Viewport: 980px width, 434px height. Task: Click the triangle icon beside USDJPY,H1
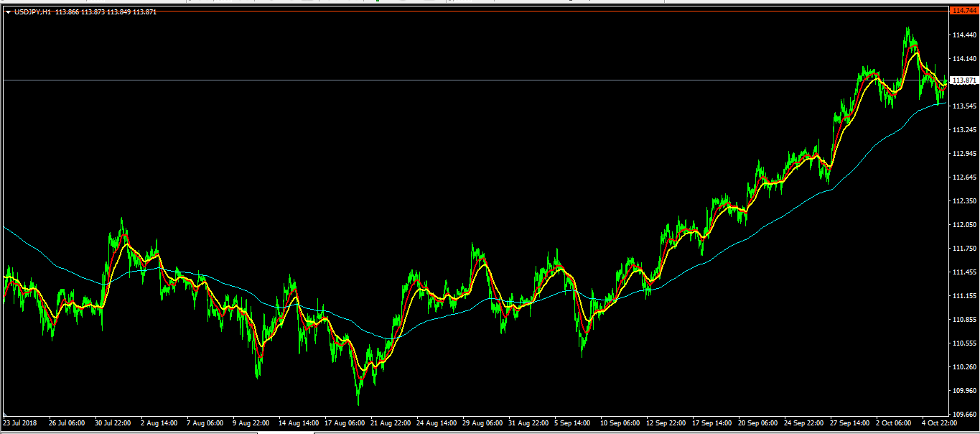pyautogui.click(x=8, y=12)
